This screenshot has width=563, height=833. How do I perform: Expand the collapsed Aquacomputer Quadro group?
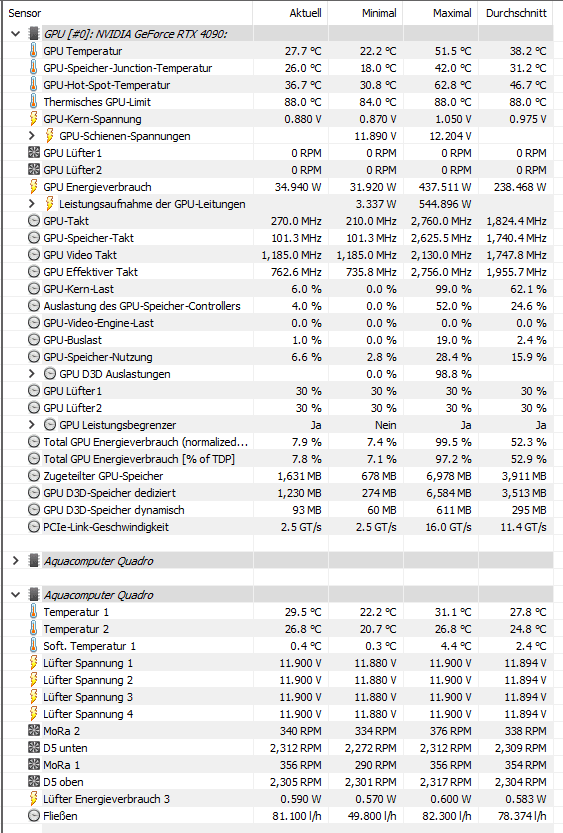click(x=15, y=561)
